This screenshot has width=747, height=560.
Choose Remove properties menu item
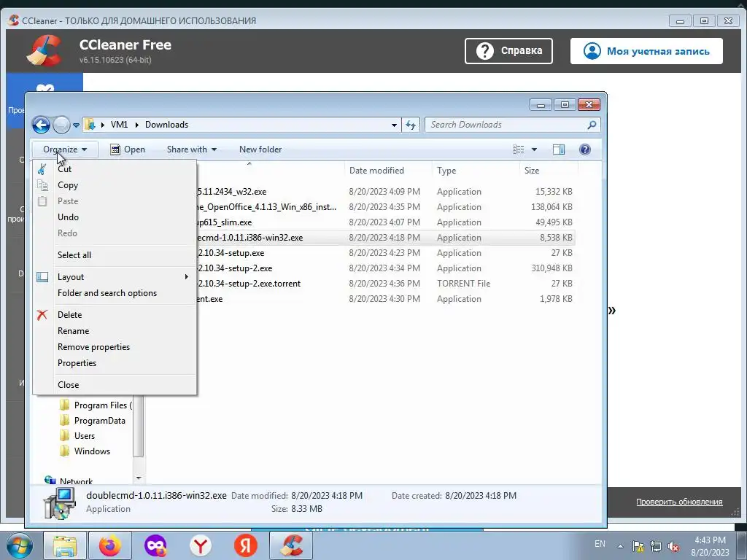point(115,347)
